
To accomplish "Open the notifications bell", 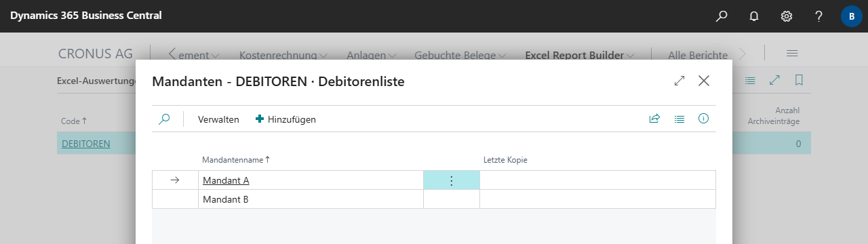I will (754, 16).
